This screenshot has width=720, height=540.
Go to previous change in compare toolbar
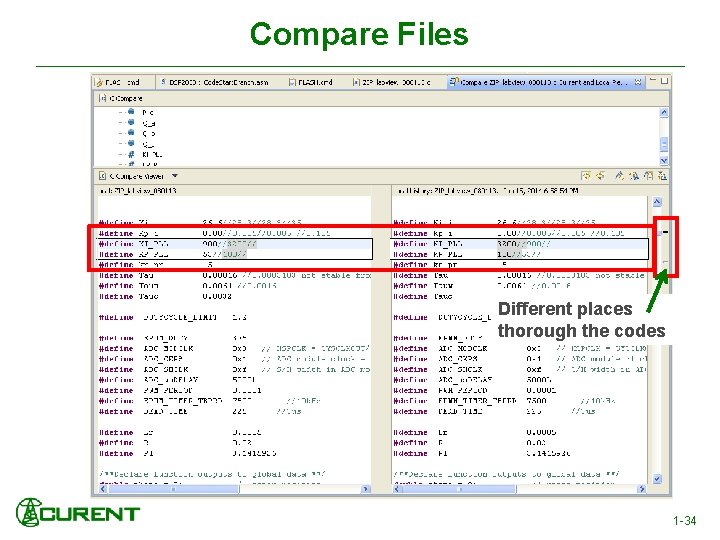662,176
